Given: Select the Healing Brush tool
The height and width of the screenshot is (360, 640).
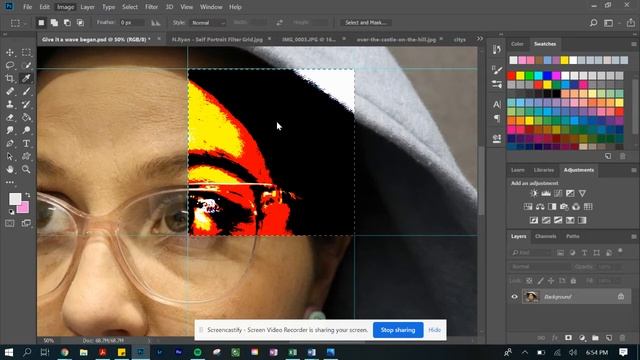Looking at the screenshot, I should (10, 91).
